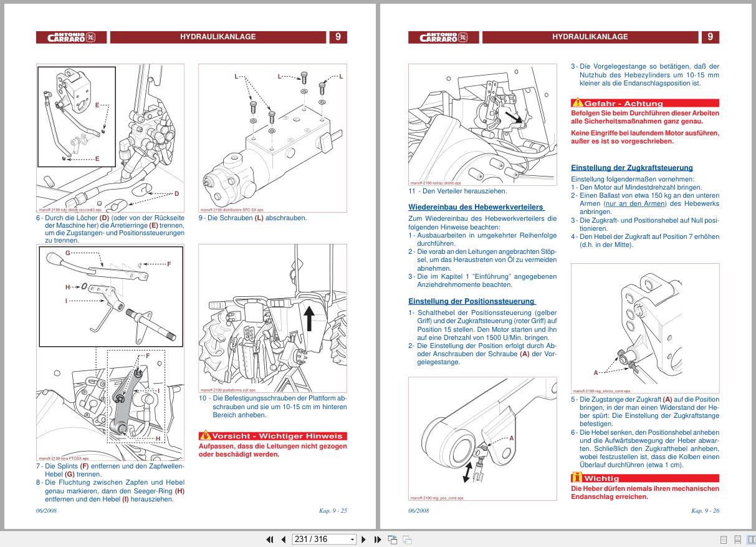Click the greyed go to next view icon

[x=407, y=540]
